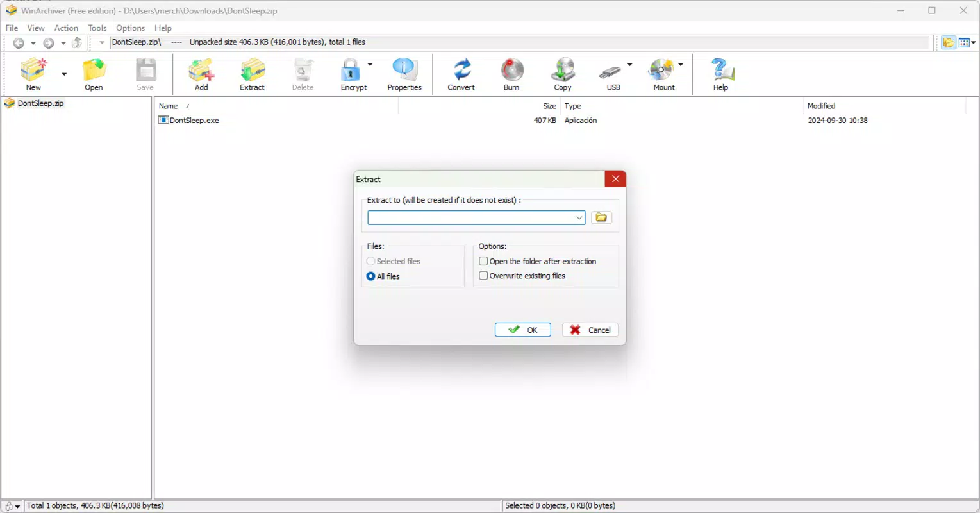Cancel the Extract dialog

tap(590, 330)
